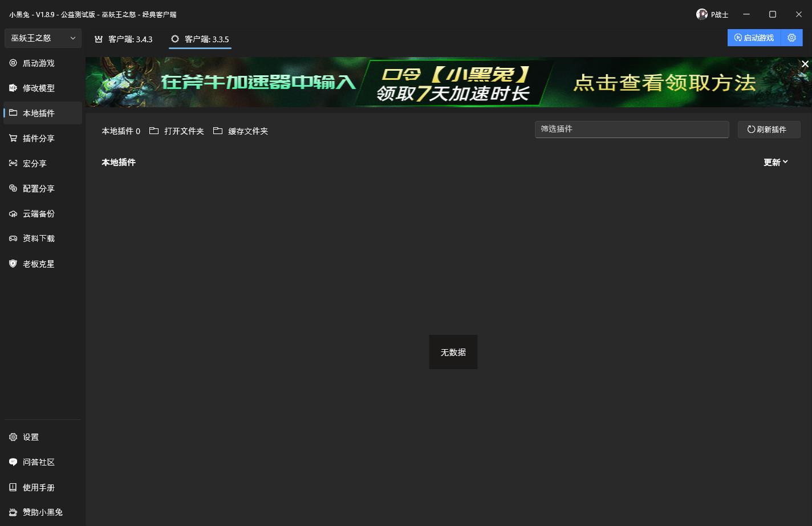Select the 客户端: 3.3.5 tab
Viewport: 812px width, 526px height.
click(200, 39)
